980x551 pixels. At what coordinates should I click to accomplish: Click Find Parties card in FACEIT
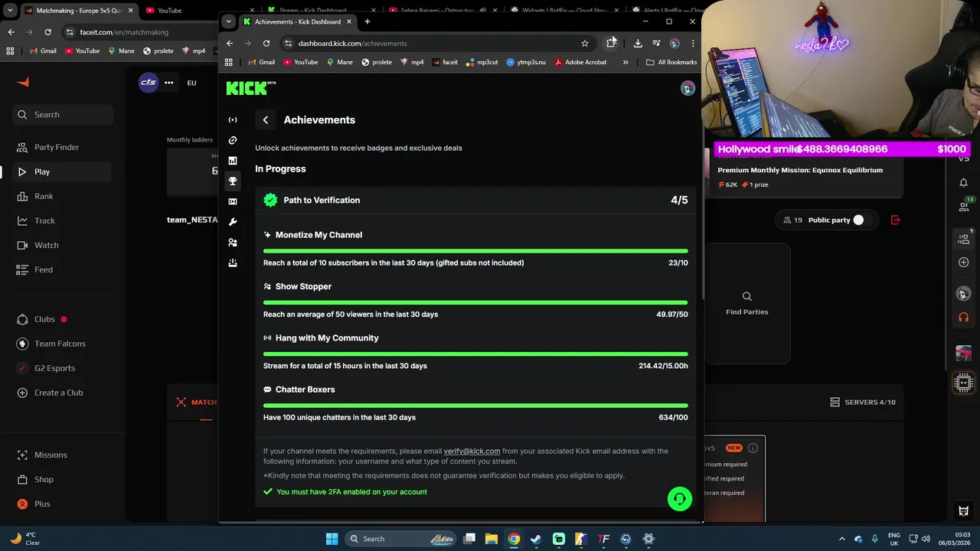[747, 304]
